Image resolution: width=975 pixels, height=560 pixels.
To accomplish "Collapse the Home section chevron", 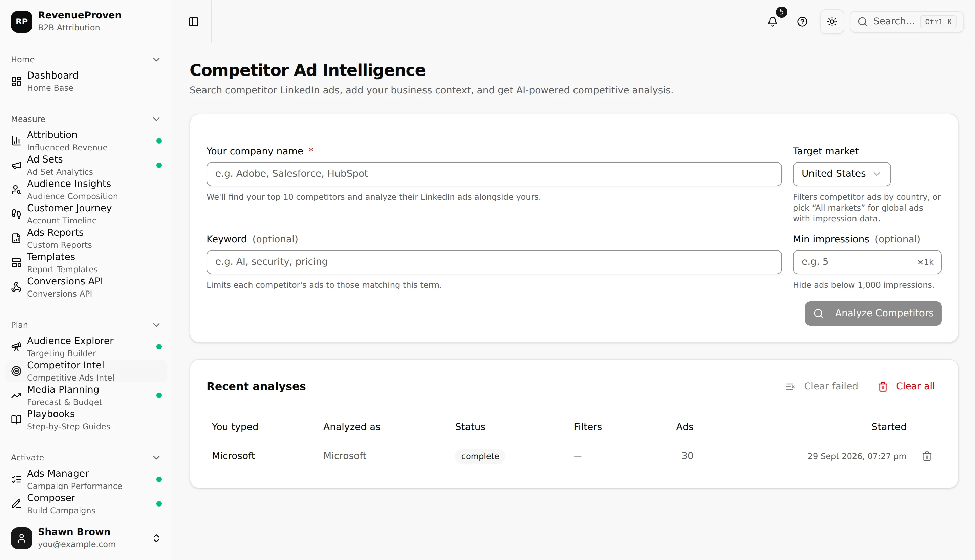I will pyautogui.click(x=156, y=59).
